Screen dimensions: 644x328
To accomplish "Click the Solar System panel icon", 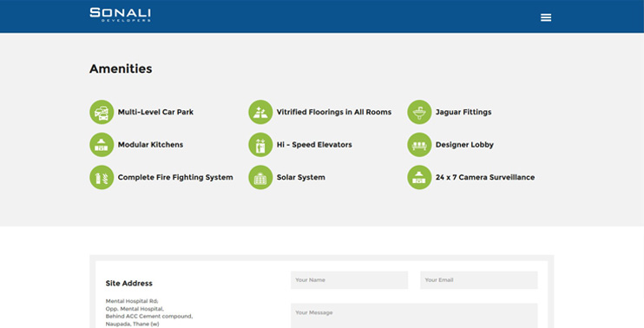I will click(260, 177).
